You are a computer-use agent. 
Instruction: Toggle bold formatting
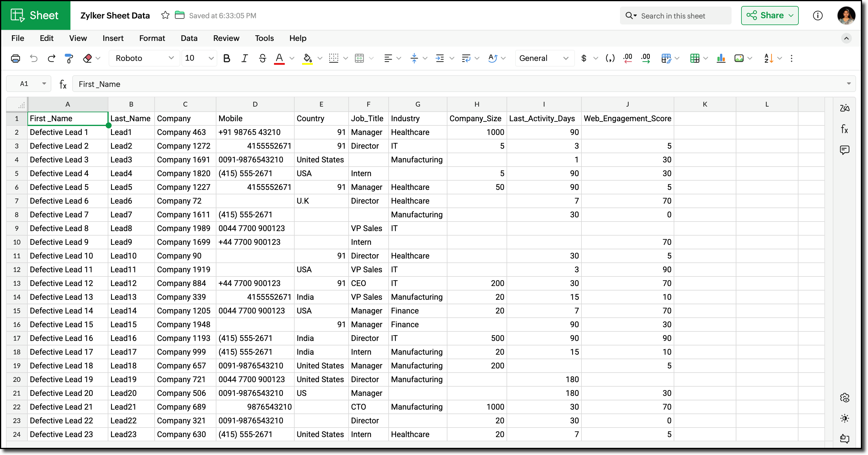coord(227,58)
